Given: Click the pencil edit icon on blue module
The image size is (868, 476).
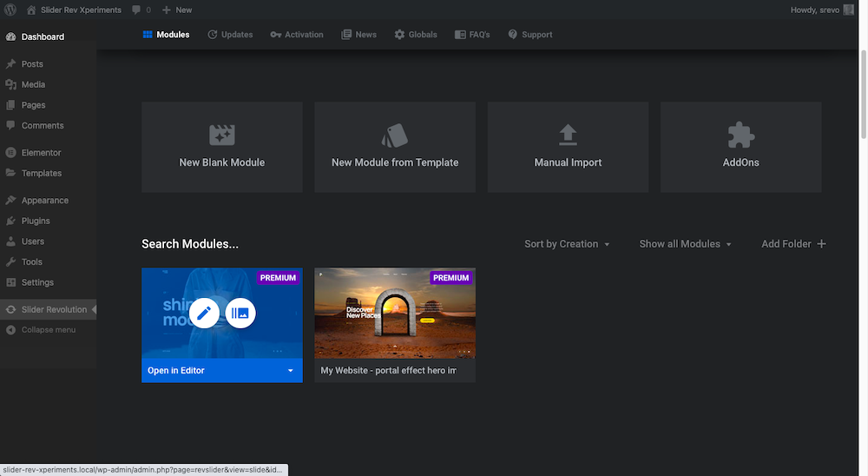Looking at the screenshot, I should pos(204,313).
